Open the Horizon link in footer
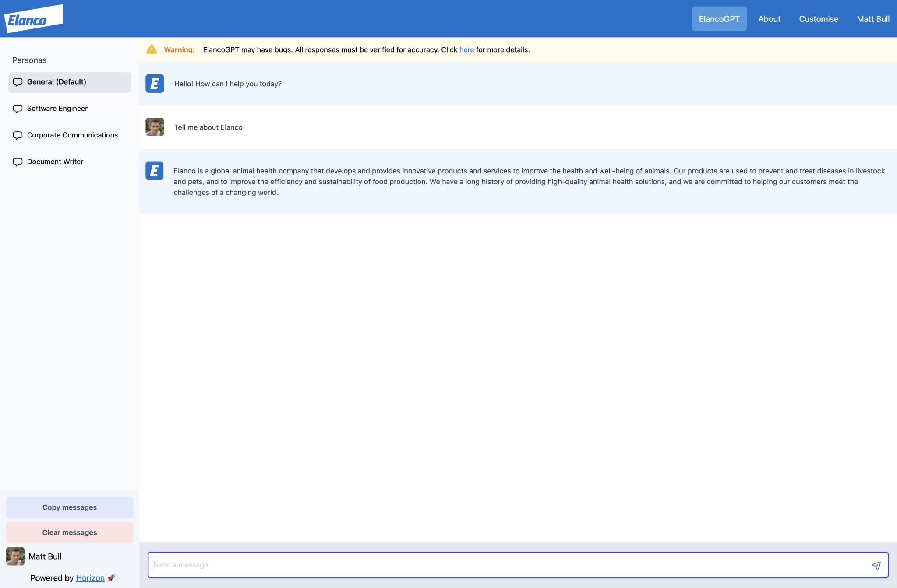897x588 pixels. [90, 578]
